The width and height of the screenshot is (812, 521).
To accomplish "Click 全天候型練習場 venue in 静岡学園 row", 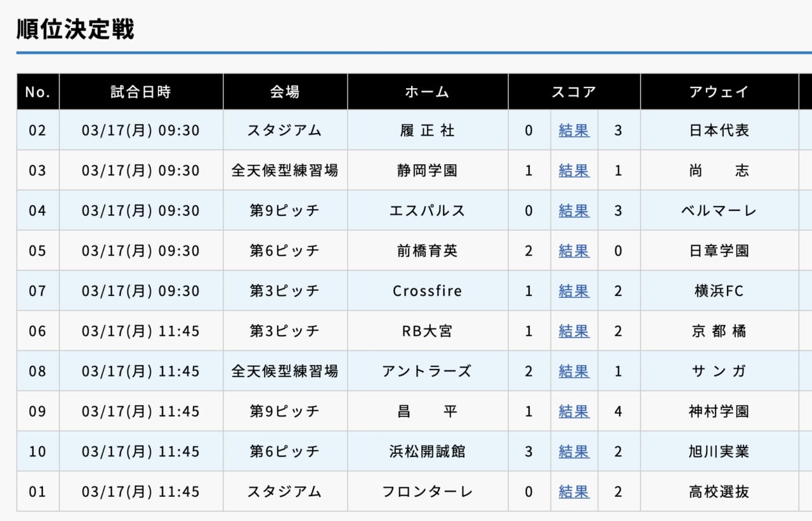I will point(285,170).
